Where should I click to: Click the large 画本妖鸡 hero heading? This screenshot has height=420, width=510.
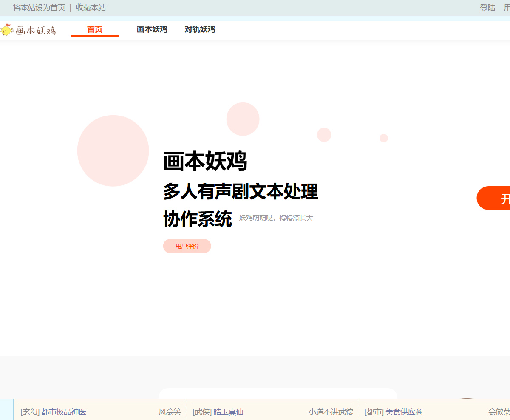[x=205, y=162]
